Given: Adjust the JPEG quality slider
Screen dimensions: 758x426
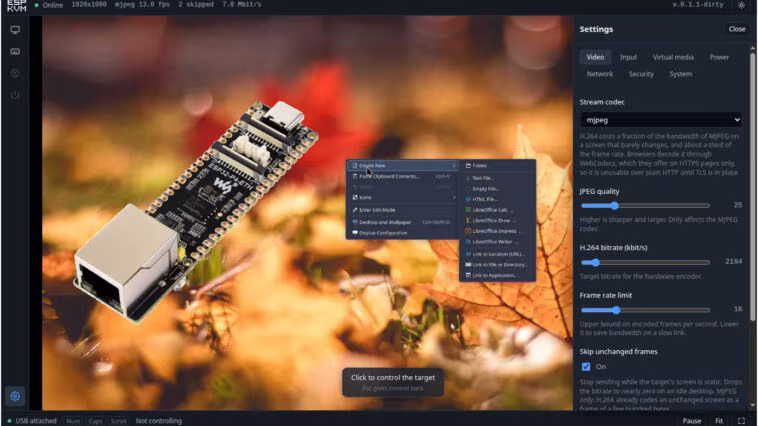Looking at the screenshot, I should click(645, 206).
